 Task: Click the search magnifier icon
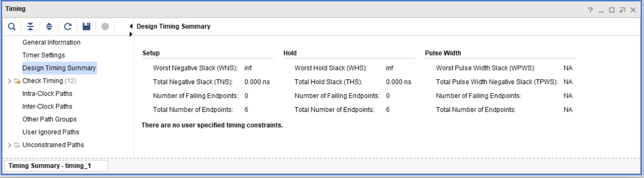pyautogui.click(x=12, y=26)
